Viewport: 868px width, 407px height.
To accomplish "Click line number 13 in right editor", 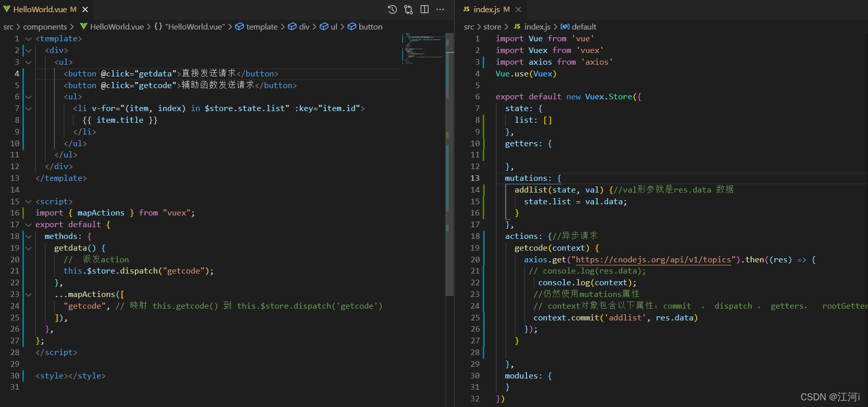I will pyautogui.click(x=475, y=178).
